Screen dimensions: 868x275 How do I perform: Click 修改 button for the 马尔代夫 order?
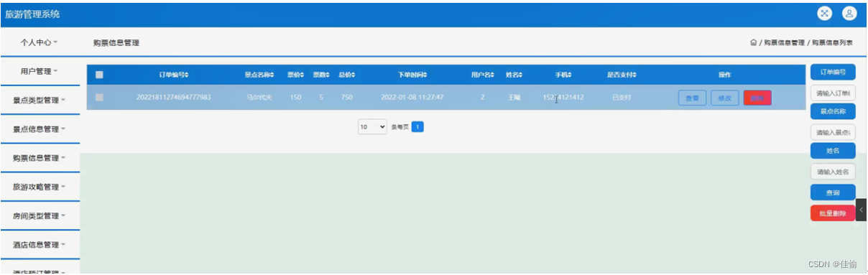tap(724, 98)
